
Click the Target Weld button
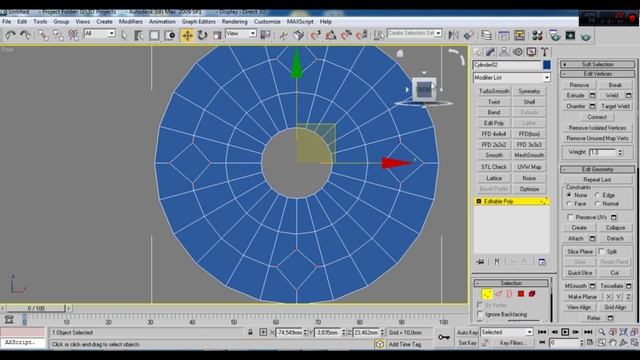point(615,106)
